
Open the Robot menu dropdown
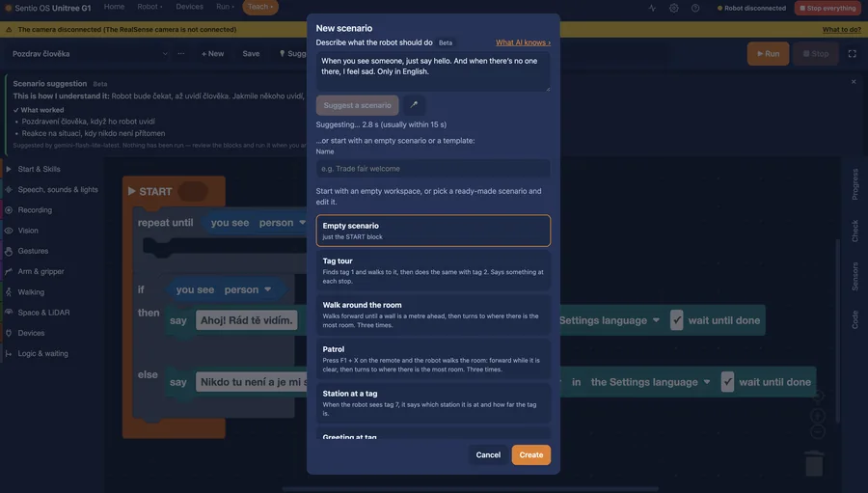point(149,7)
